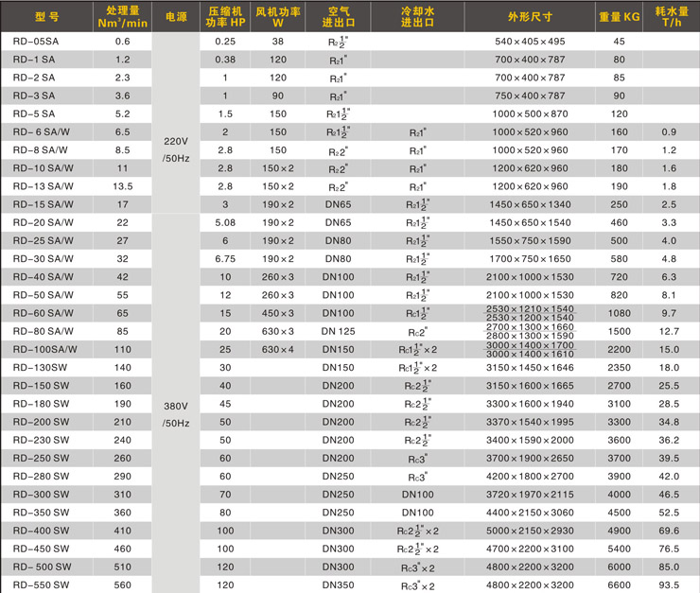700x593 pixels.
Task: Click model cell RD-1 SA
Action: point(34,60)
